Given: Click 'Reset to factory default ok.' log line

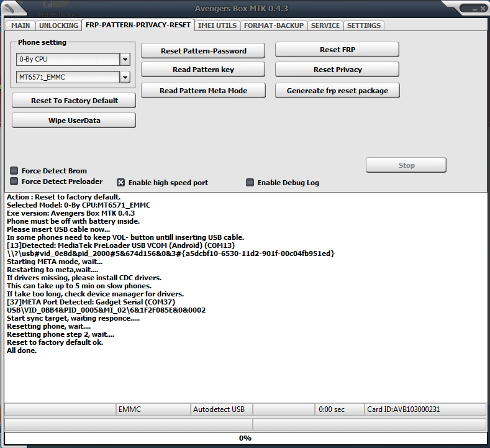Looking at the screenshot, I should tap(55, 342).
